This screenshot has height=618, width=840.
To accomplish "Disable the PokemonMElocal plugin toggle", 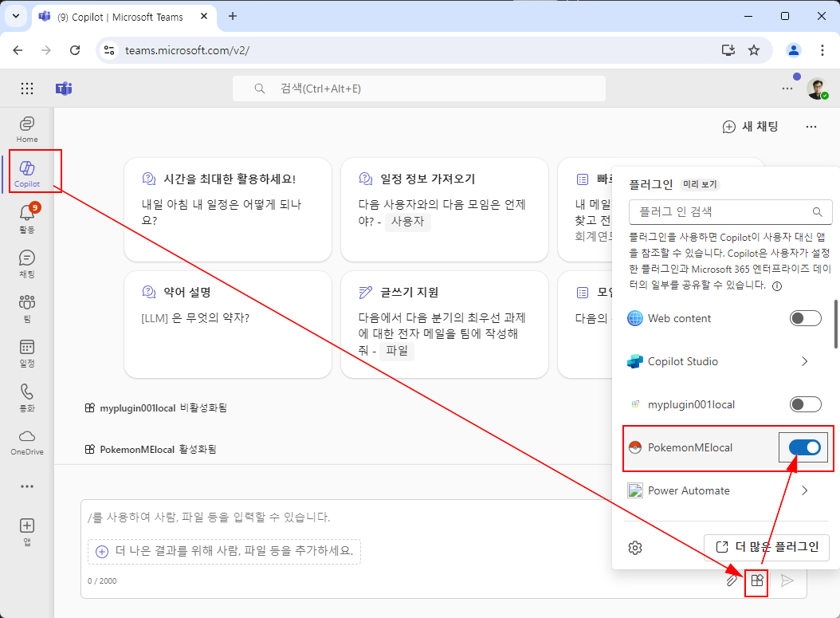I will coord(805,447).
